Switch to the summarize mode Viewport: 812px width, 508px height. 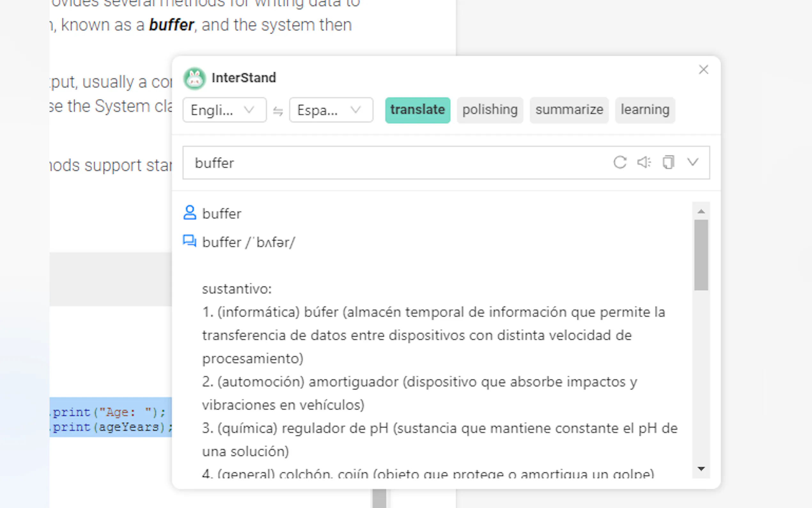[569, 110]
